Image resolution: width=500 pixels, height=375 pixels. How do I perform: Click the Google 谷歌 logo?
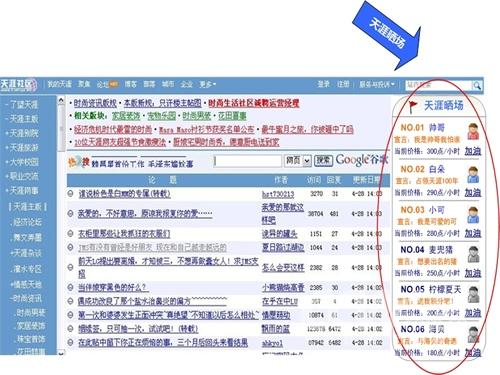pyautogui.click(x=361, y=160)
